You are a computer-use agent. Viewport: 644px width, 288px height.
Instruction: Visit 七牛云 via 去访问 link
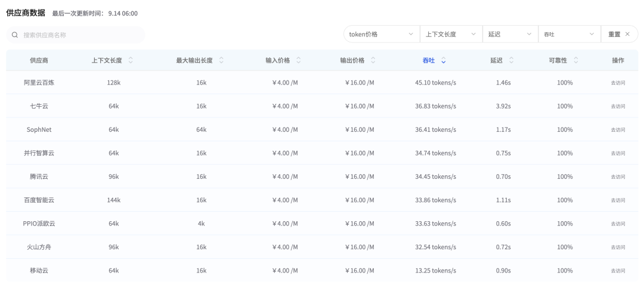(x=618, y=106)
